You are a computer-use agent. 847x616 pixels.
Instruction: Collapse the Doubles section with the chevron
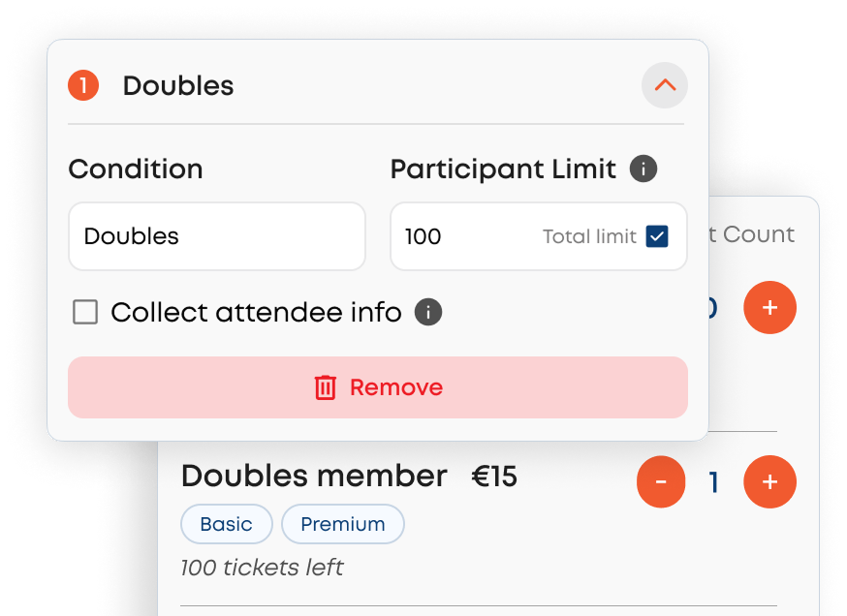[665, 85]
